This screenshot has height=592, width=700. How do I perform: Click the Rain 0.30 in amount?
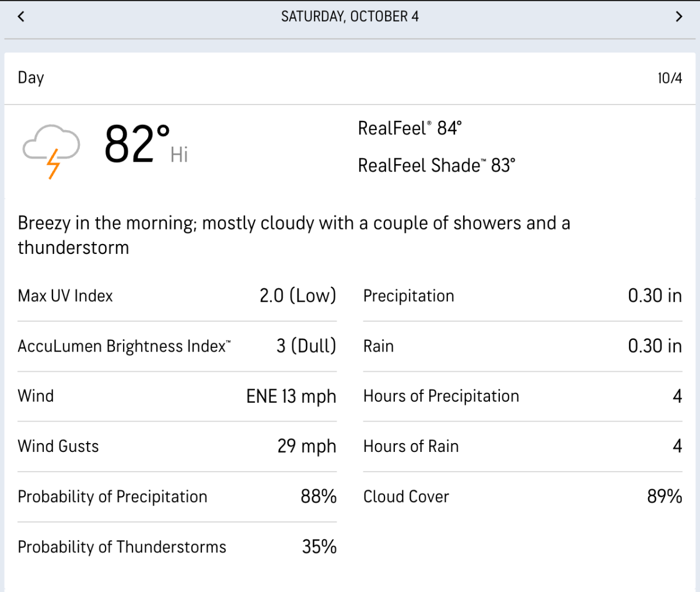tap(654, 346)
